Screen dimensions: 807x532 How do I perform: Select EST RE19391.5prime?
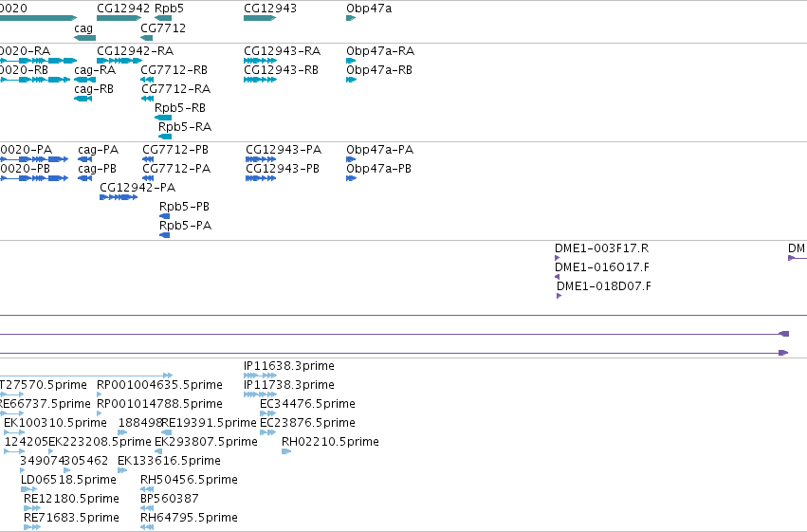coord(209,423)
